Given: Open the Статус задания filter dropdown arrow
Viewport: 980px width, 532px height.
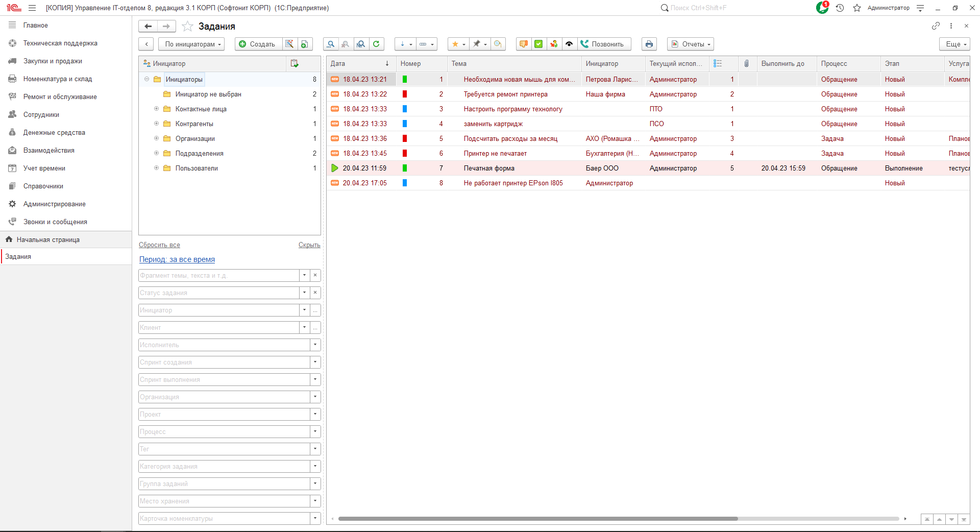Looking at the screenshot, I should pyautogui.click(x=304, y=293).
